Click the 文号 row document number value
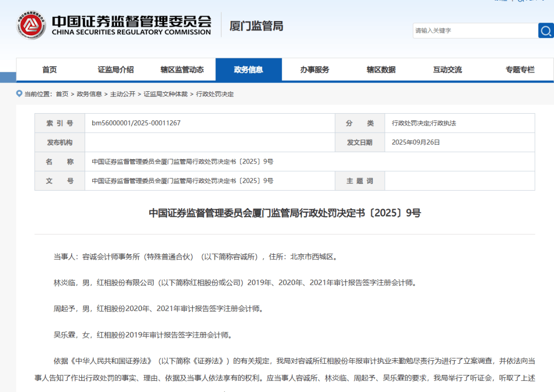Image resolution: width=554 pixels, height=392 pixels. click(182, 181)
